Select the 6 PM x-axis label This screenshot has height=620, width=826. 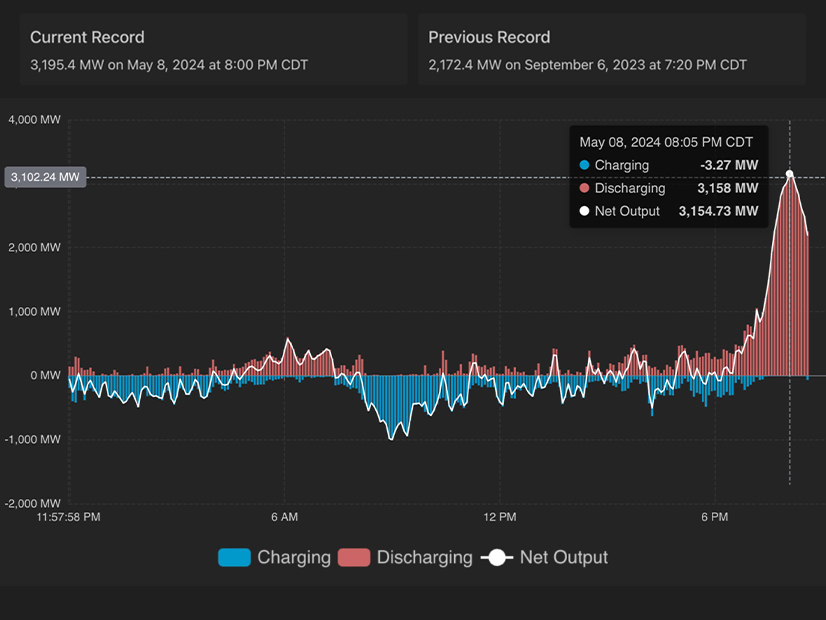pos(714,517)
